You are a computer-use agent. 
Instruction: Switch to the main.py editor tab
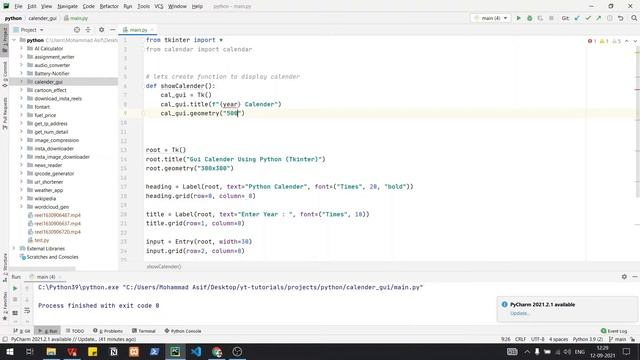click(138, 30)
